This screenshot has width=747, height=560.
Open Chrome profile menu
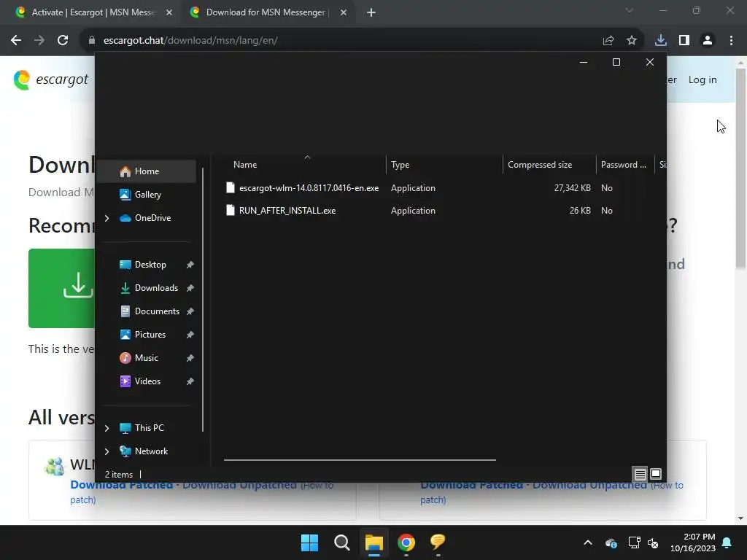[x=708, y=41]
